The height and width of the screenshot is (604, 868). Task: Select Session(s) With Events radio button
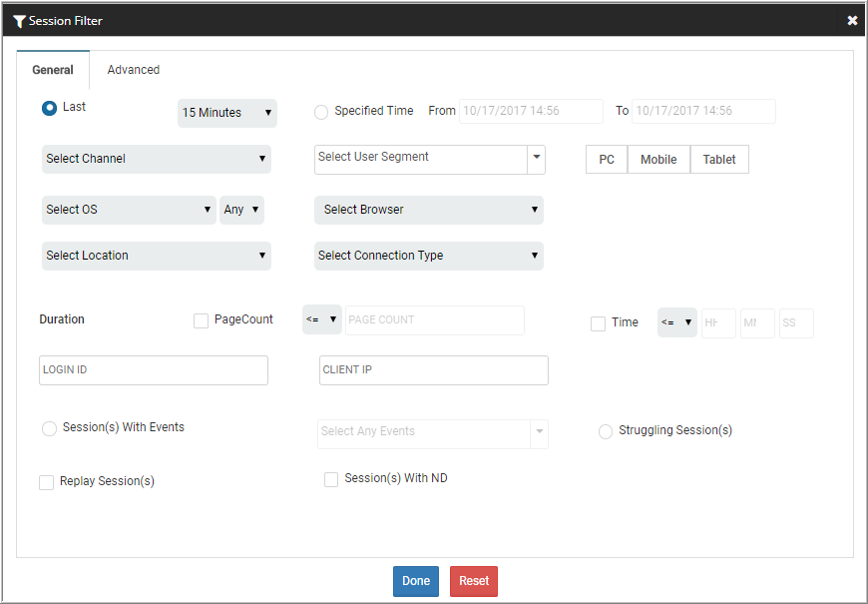(x=49, y=429)
